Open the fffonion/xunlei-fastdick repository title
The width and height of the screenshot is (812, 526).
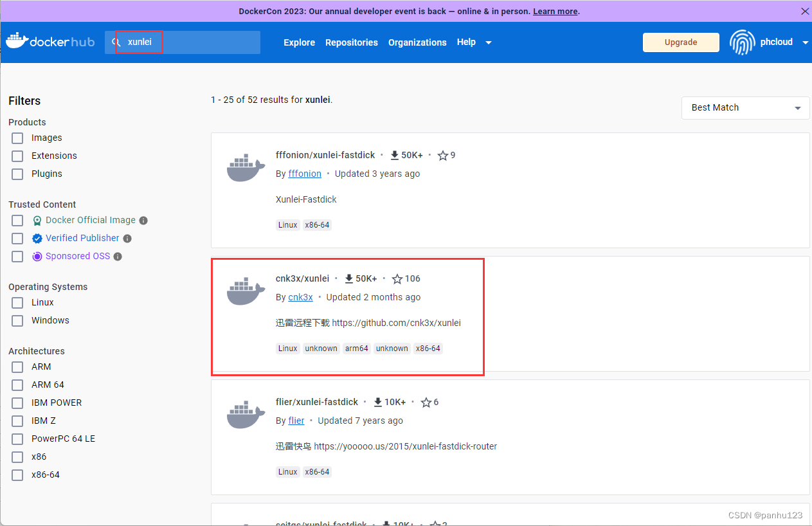(325, 155)
